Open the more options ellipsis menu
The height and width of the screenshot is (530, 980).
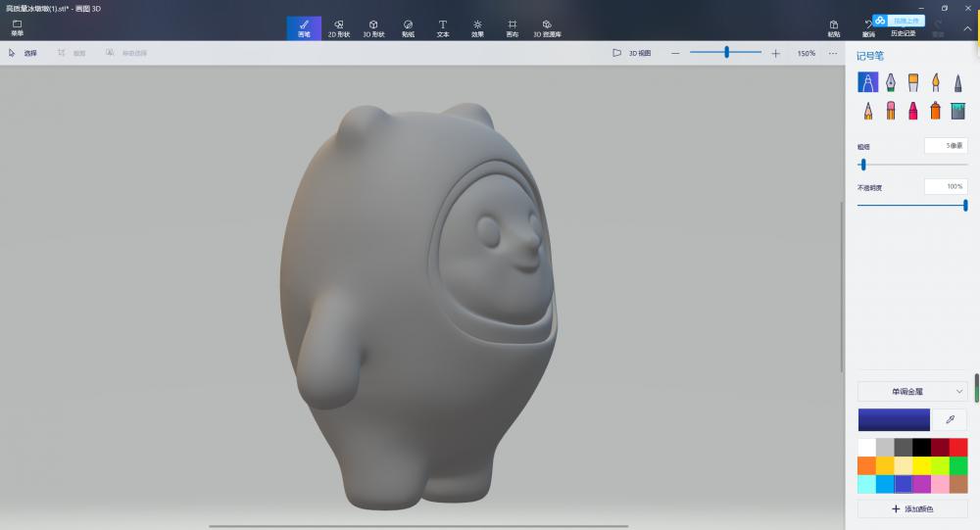point(833,53)
